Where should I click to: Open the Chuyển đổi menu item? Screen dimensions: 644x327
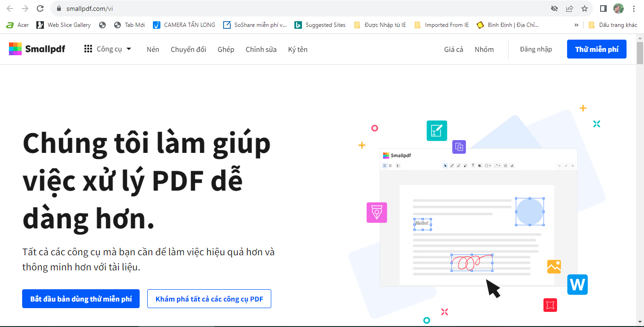[188, 49]
